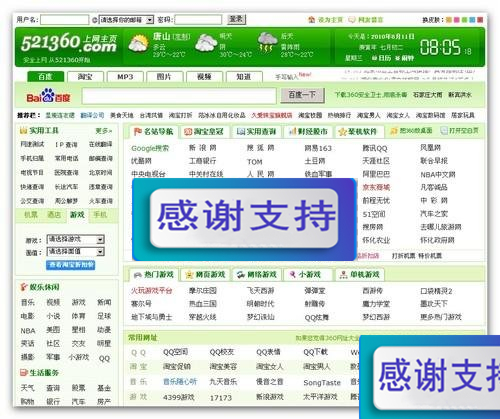Click the 密码 password input field

click(198, 20)
